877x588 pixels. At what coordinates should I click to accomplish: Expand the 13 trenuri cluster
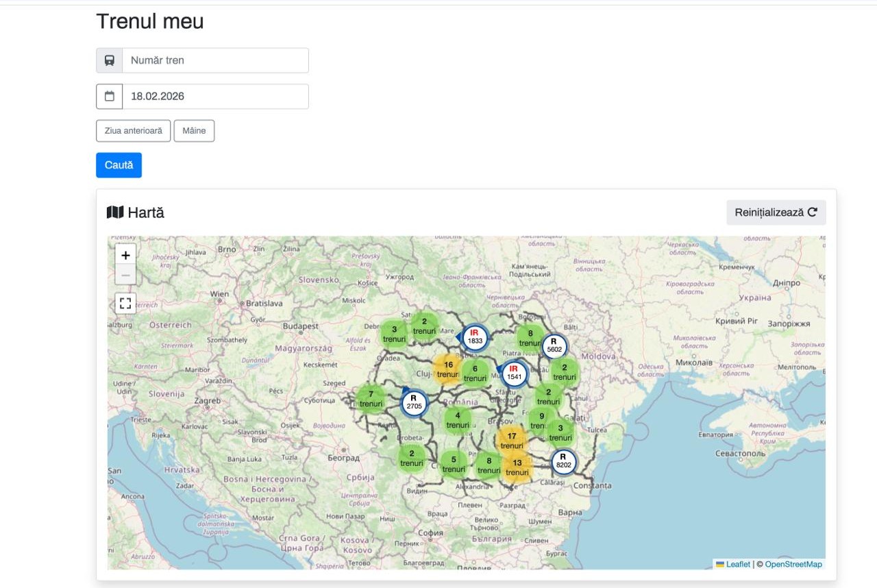[517, 467]
